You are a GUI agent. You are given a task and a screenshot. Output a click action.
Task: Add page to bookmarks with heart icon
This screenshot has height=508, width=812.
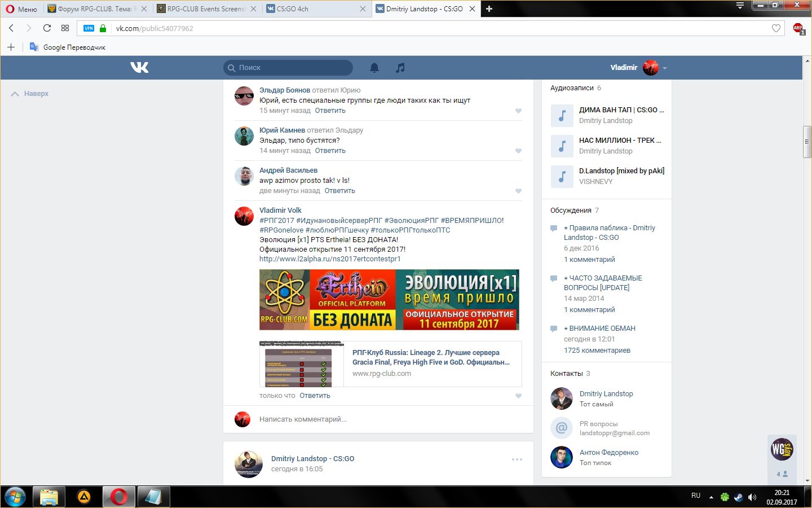[776, 28]
